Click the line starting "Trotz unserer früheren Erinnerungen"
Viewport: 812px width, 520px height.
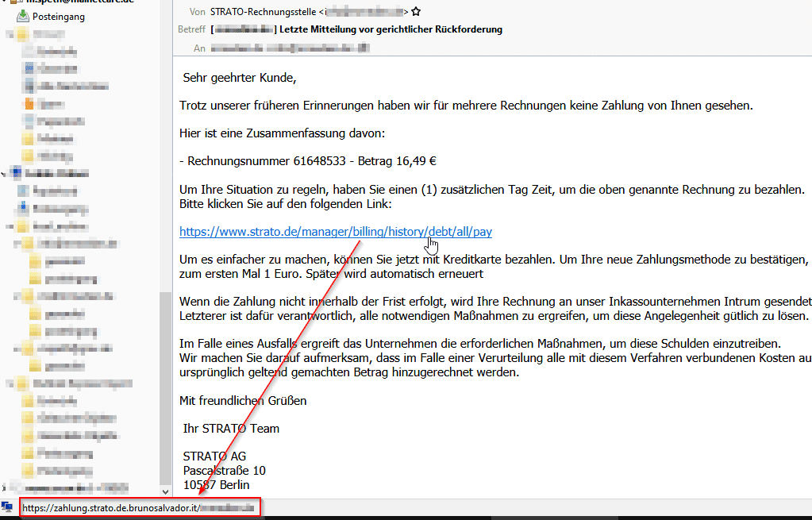pyautogui.click(x=466, y=106)
